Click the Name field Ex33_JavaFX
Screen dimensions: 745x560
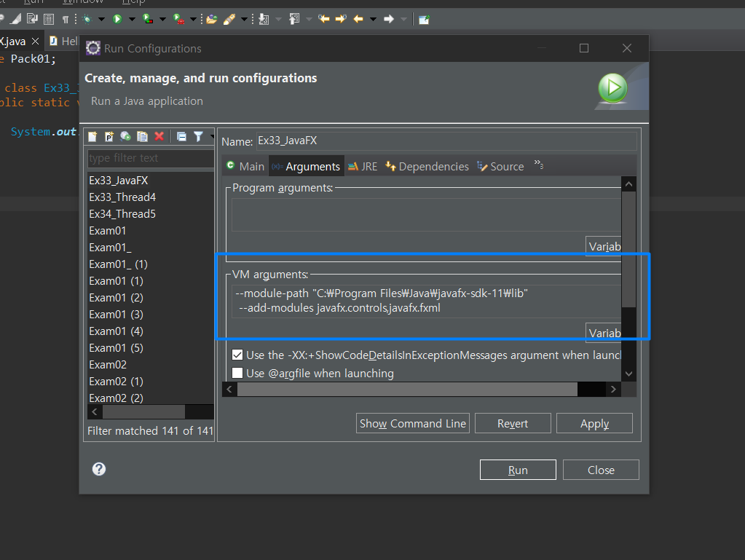tap(446, 141)
